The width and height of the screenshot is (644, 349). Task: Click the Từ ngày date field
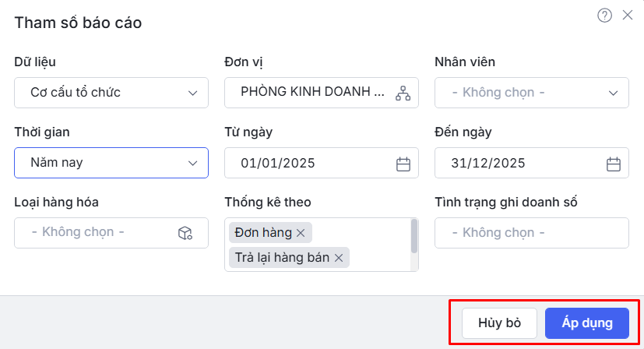click(x=311, y=164)
